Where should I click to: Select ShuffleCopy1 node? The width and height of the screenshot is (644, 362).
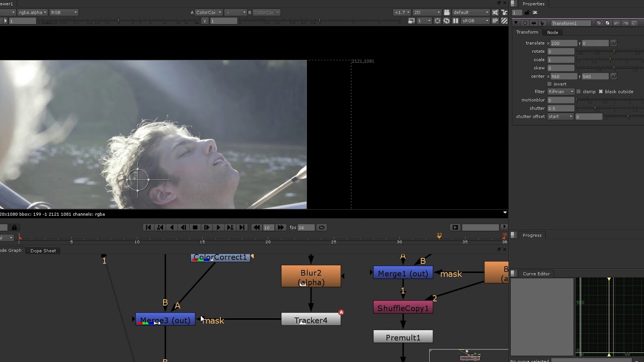click(x=403, y=308)
